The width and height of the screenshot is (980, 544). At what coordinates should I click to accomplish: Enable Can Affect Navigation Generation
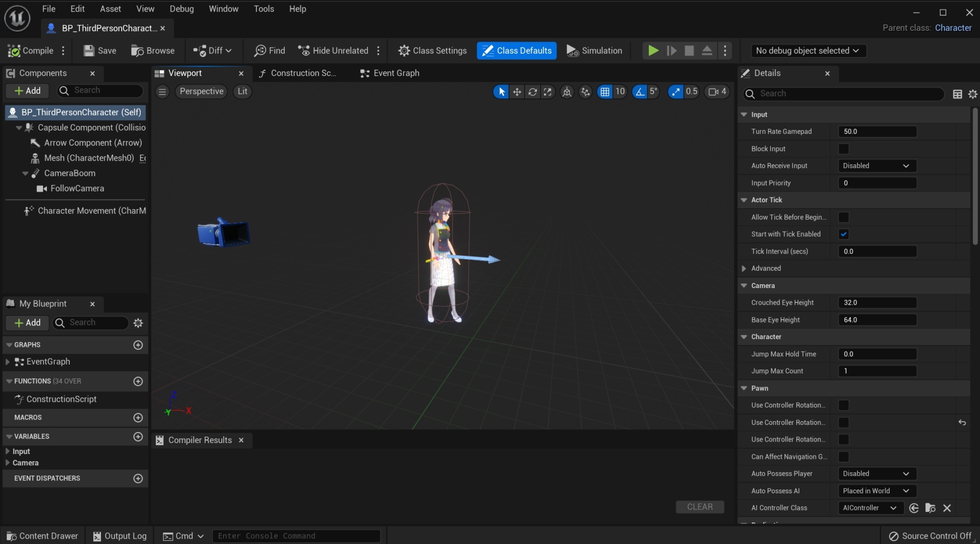[x=843, y=456]
